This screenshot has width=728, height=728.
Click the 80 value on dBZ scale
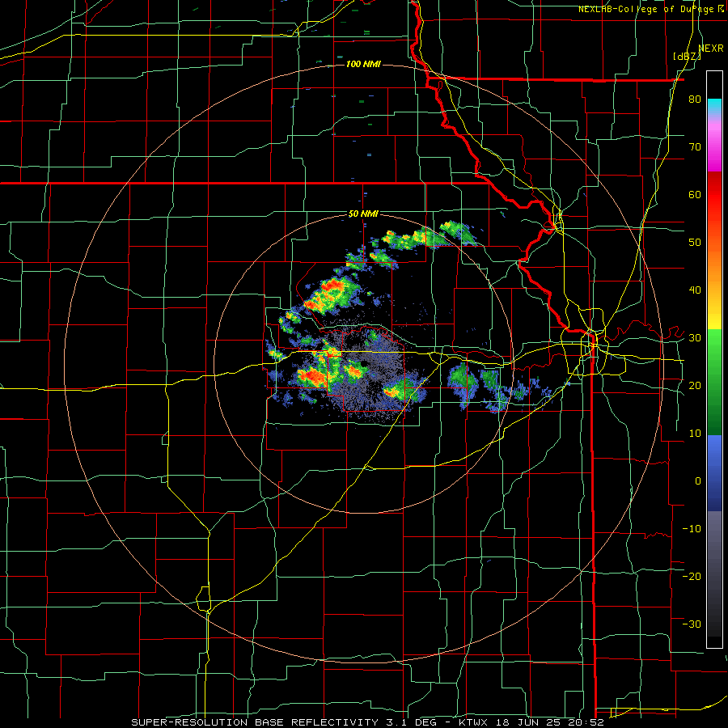(x=695, y=99)
